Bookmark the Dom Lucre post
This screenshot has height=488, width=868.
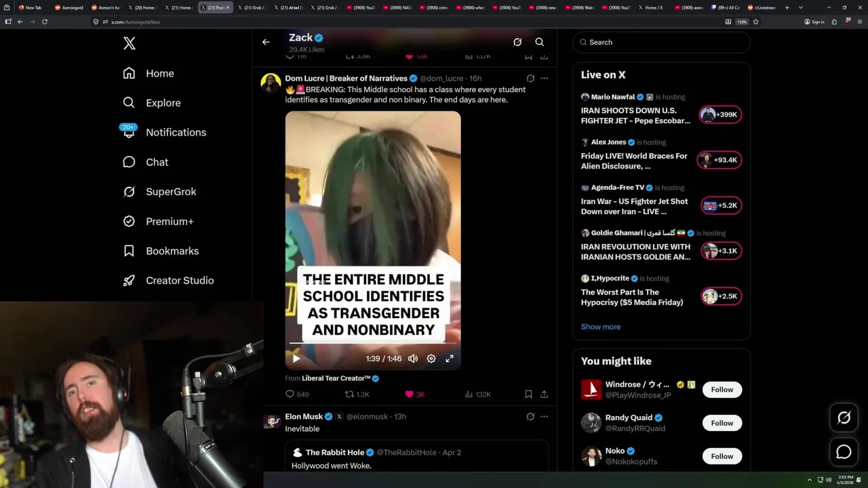coord(528,394)
